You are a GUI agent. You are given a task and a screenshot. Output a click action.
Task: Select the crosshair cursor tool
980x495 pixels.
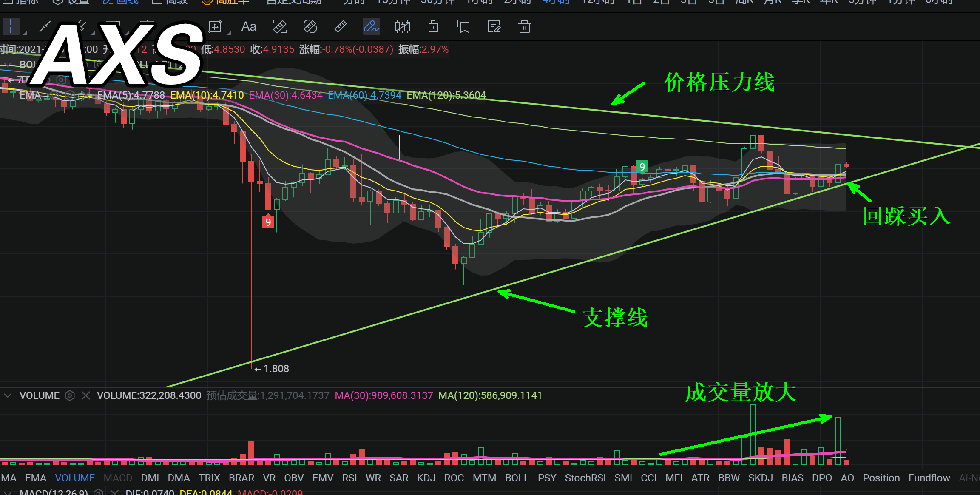tap(11, 27)
